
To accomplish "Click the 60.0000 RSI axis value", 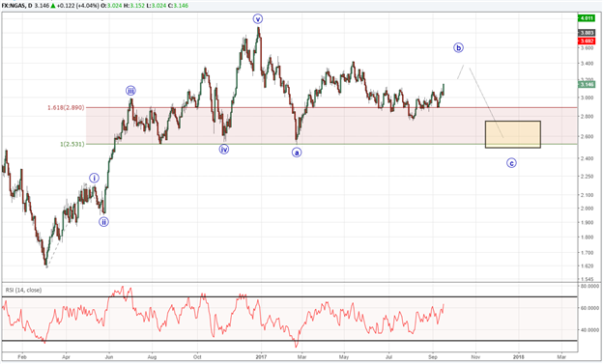I will click(x=589, y=308).
